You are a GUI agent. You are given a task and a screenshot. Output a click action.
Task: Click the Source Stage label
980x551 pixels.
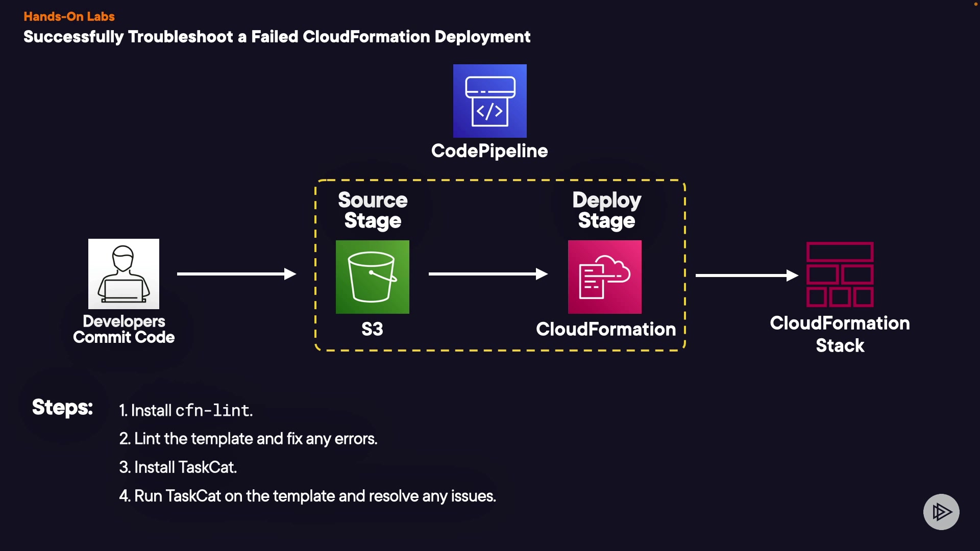click(373, 210)
